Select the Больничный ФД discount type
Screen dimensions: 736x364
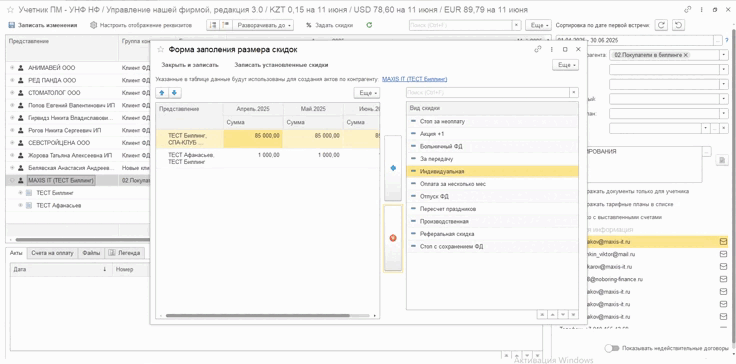492,147
